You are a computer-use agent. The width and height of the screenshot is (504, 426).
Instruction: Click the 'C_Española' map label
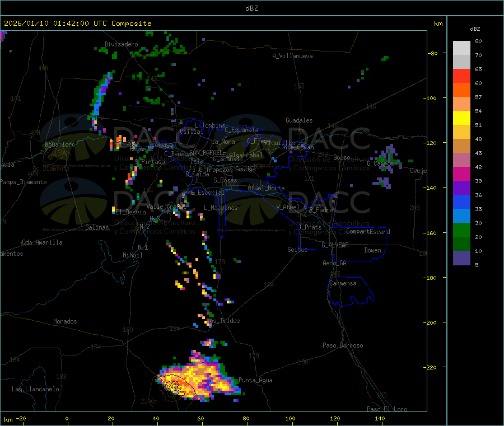tap(242, 130)
